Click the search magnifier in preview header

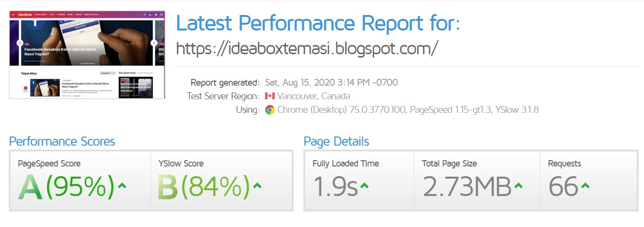click(144, 15)
